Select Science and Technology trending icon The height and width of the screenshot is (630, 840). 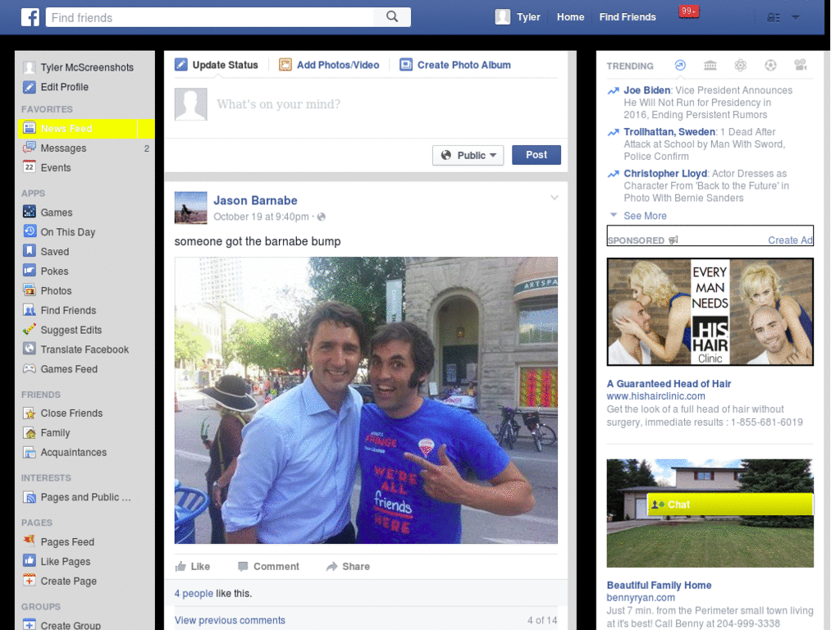[x=741, y=66]
